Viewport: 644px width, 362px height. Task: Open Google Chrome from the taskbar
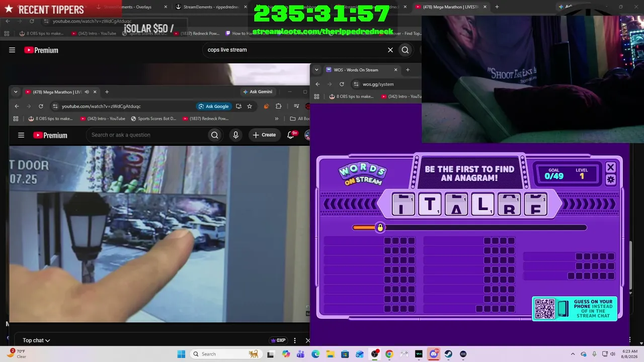pyautogui.click(x=389, y=354)
